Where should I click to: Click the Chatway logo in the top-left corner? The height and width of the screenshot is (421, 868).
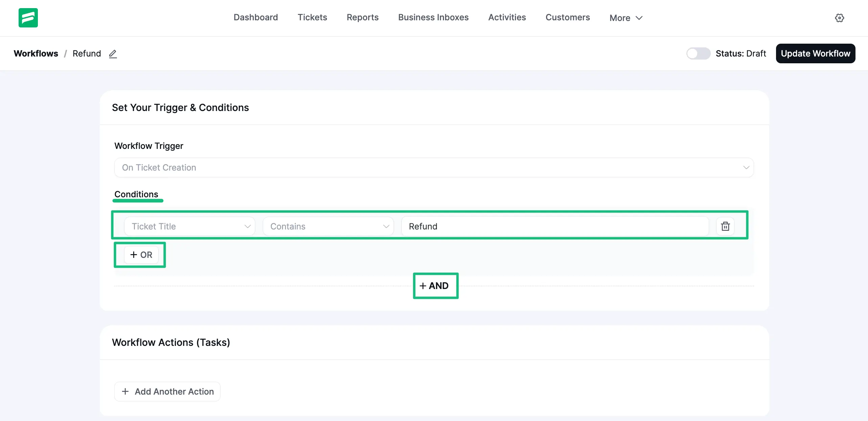coord(28,18)
